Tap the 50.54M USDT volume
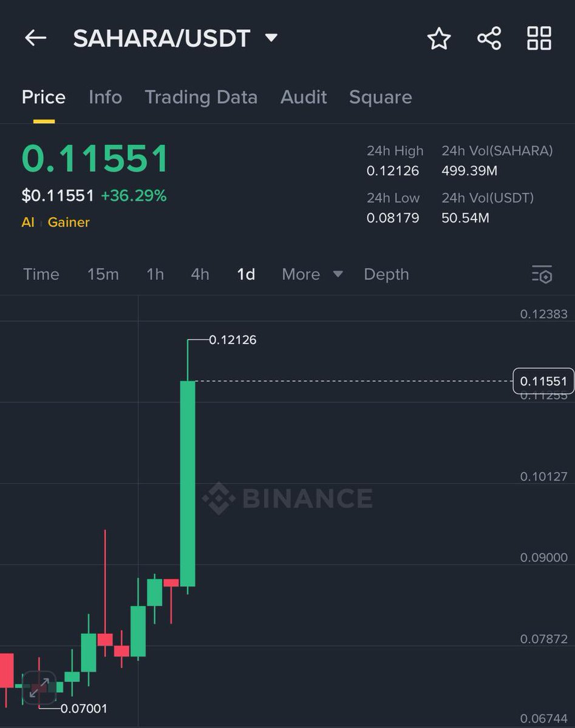The height and width of the screenshot is (728, 575). pyautogui.click(x=465, y=217)
